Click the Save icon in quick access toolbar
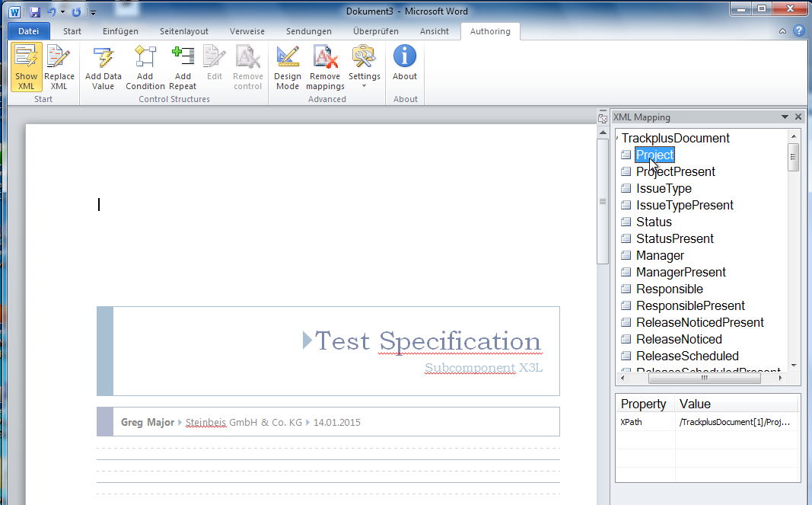The image size is (812, 505). click(x=35, y=12)
